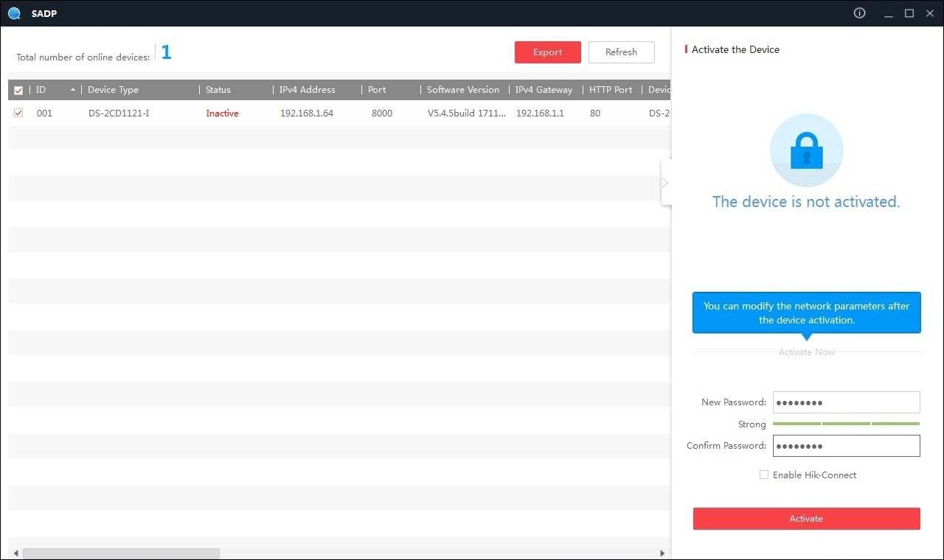Refresh the online device list
The height and width of the screenshot is (560, 944).
click(x=621, y=52)
